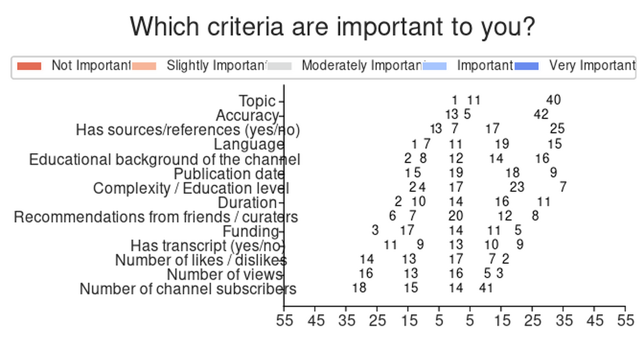Viewport: 644px width, 347px height.
Task: Click the Topic axis label
Action: pos(257,101)
